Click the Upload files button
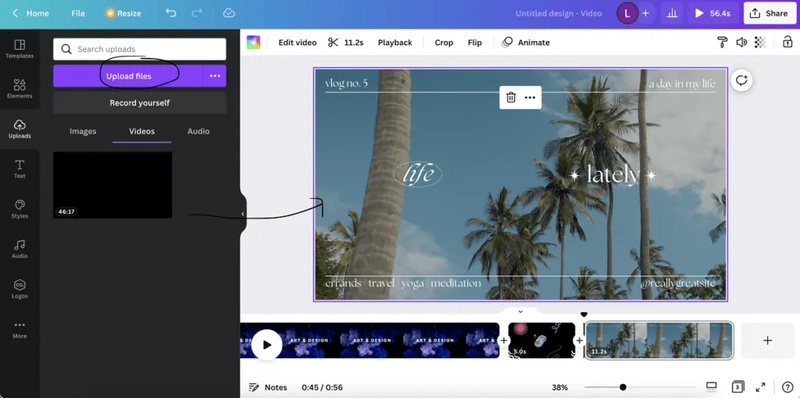The height and width of the screenshot is (398, 800). click(129, 76)
